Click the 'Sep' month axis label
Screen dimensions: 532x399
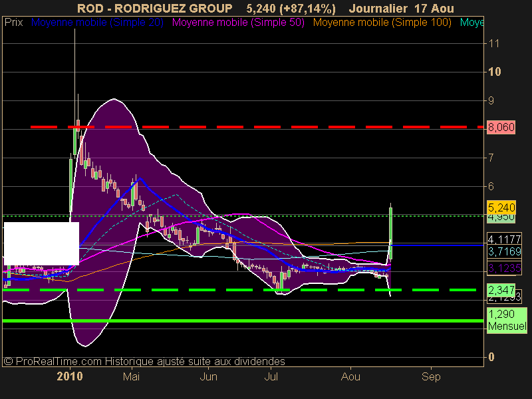(431, 376)
